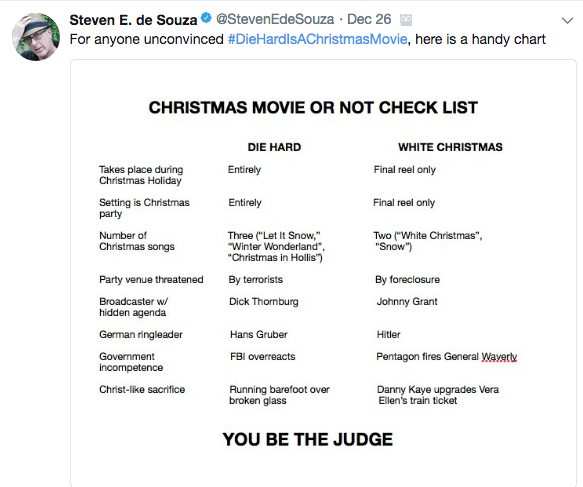This screenshot has width=583, height=487.
Task: Click the blue verified badge
Action: coord(206,18)
